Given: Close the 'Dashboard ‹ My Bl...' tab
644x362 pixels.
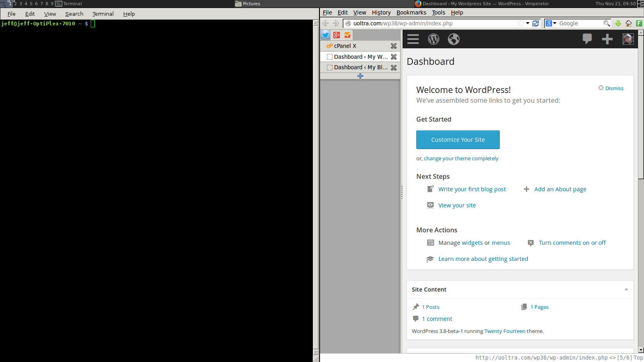Looking at the screenshot, I should click(394, 68).
